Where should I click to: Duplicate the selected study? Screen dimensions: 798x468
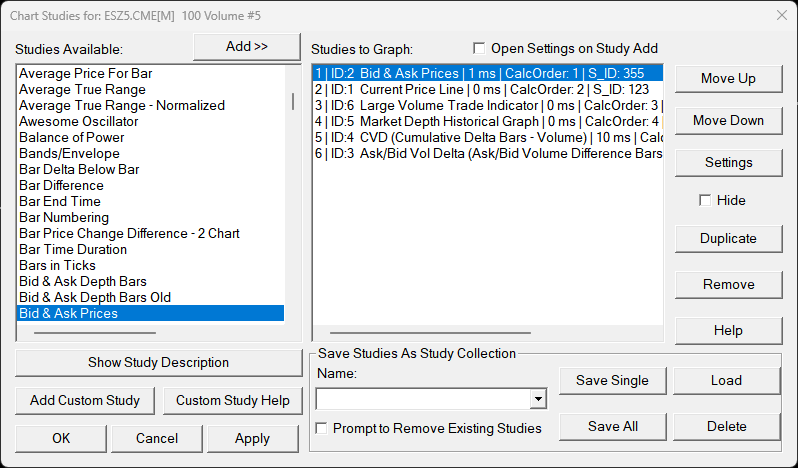pos(728,238)
